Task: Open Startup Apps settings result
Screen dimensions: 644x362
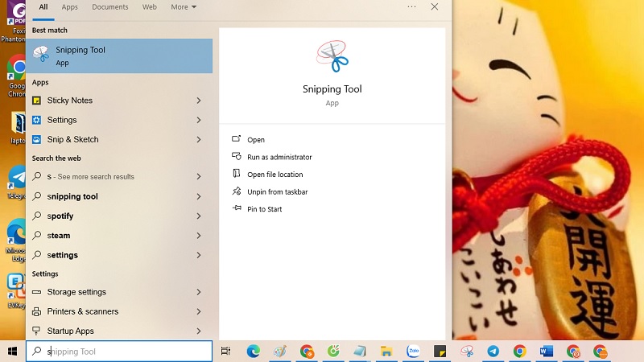Action: pos(70,331)
